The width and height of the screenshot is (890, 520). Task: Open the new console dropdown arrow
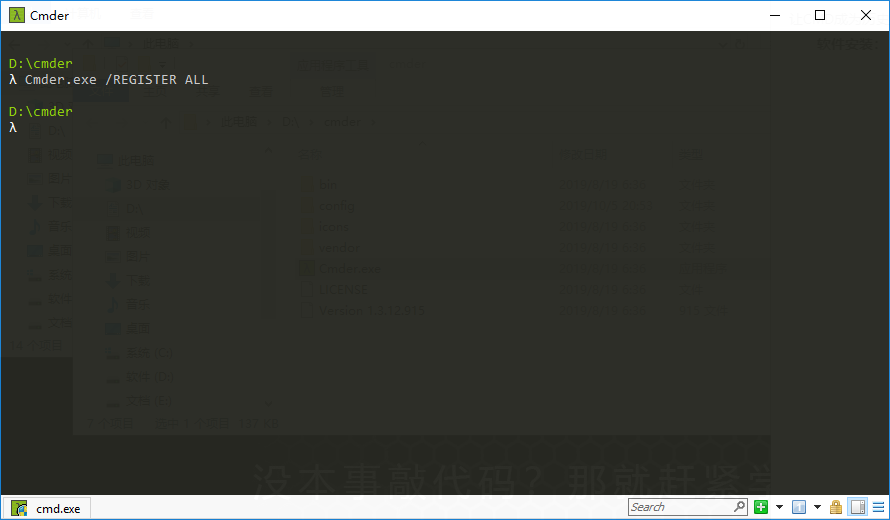[779, 507]
